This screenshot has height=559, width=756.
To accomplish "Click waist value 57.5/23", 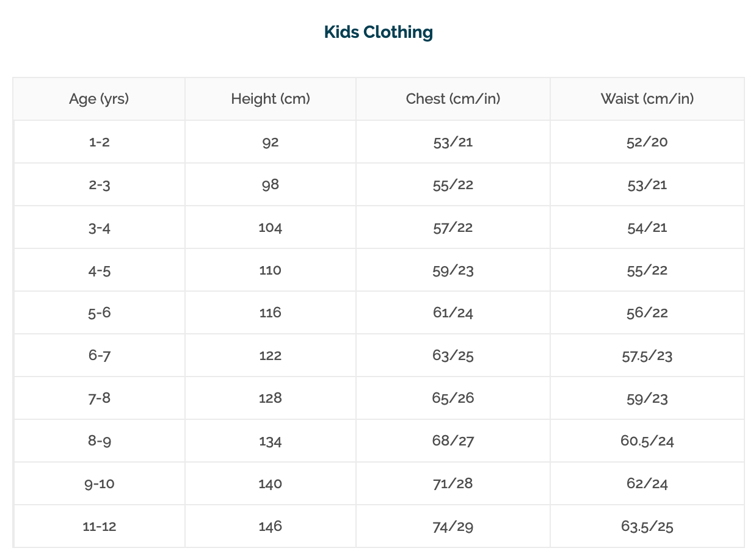I will pyautogui.click(x=647, y=355).
